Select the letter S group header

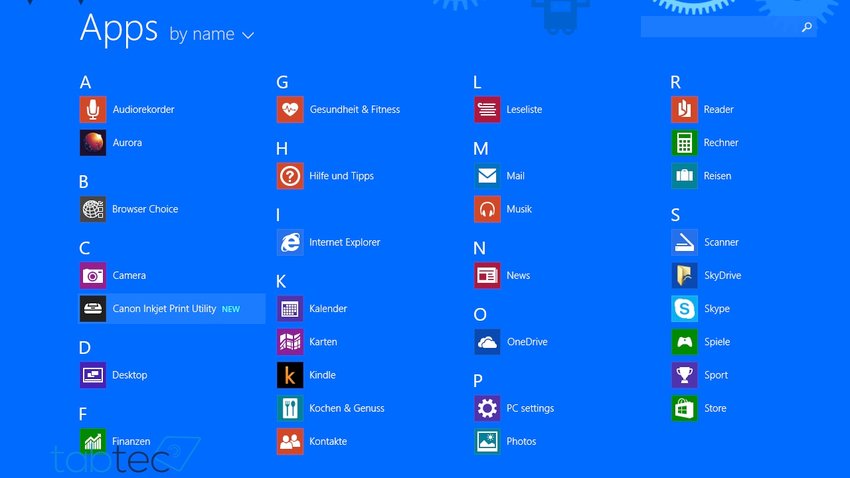(675, 215)
